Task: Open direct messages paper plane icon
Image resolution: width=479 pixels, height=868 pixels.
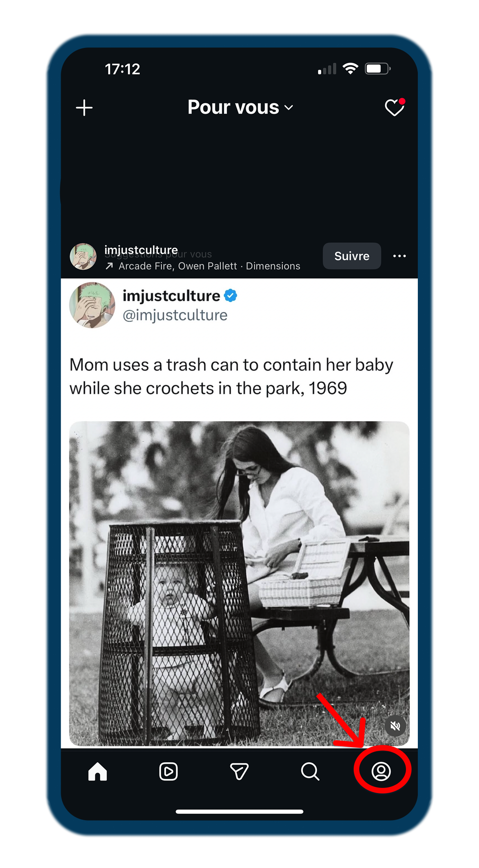Action: pos(239,772)
